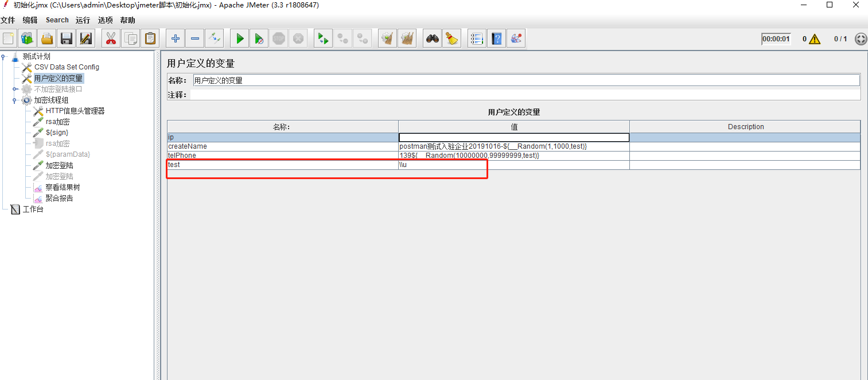This screenshot has height=380, width=868.
Task: Start the test with green play icon
Action: tap(239, 38)
